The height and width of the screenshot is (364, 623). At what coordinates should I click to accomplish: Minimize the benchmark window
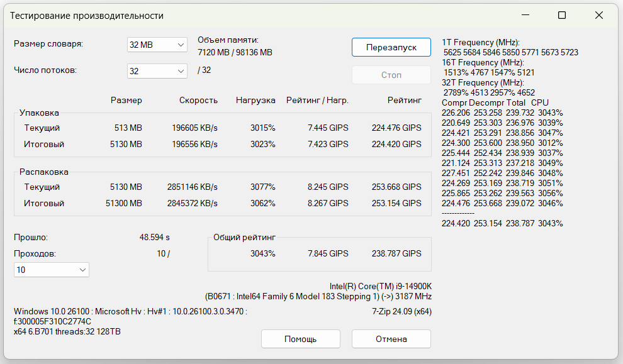tap(527, 16)
